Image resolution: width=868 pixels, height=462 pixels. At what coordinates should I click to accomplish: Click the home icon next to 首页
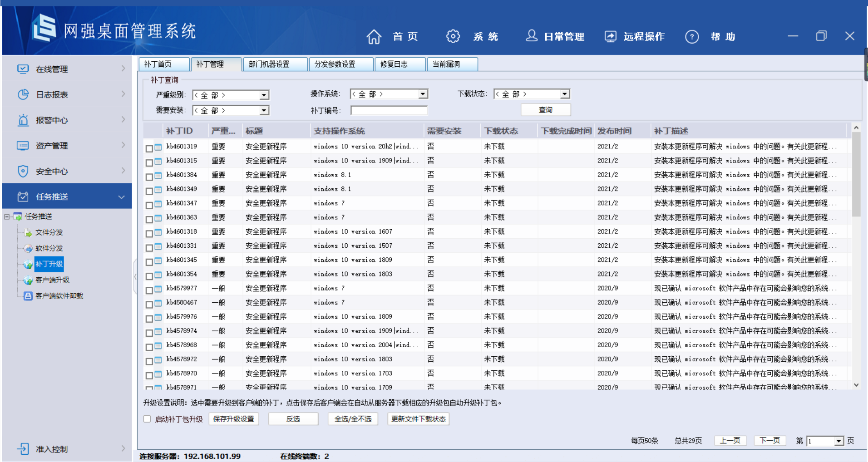point(374,37)
